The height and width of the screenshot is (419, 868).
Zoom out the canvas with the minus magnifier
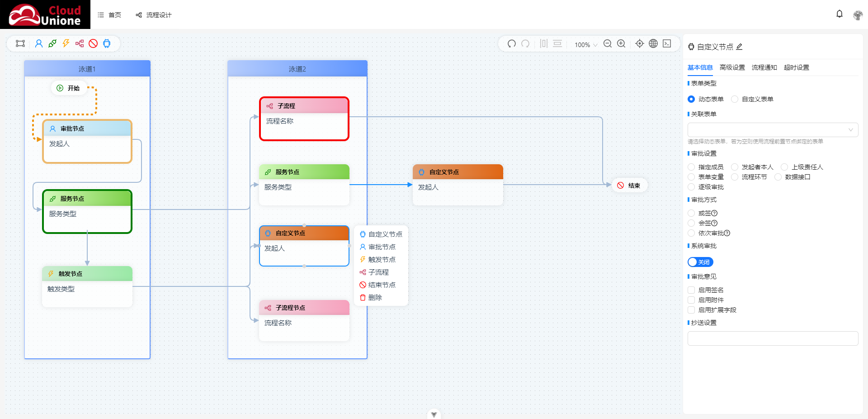[x=608, y=43]
